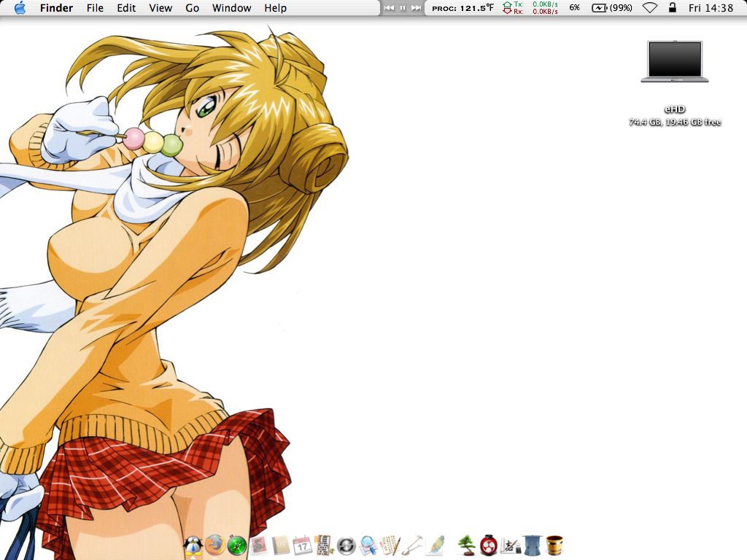The image size is (747, 560).
Task: Open the View menu
Action: pos(160,8)
